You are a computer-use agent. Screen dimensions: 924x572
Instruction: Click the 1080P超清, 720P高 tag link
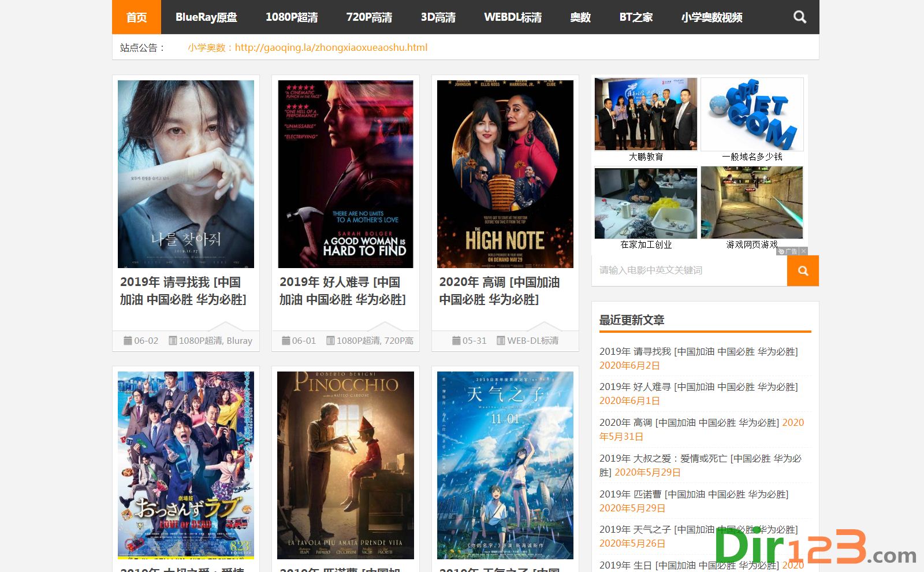(x=375, y=341)
